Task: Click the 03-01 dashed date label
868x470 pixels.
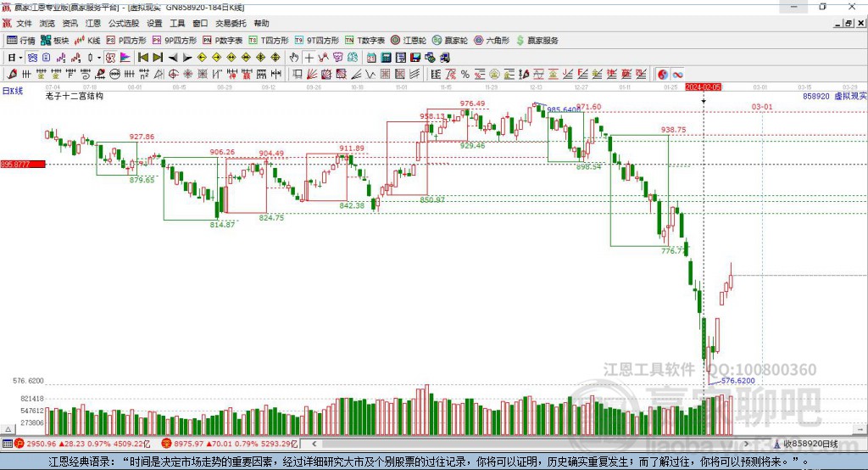Action: point(762,107)
